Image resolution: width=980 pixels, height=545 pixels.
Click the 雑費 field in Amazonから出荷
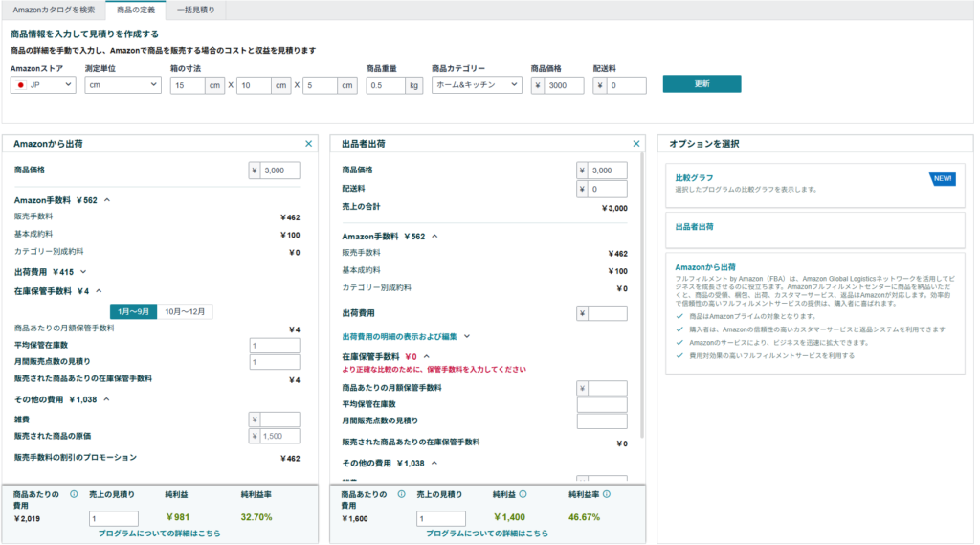tap(280, 420)
